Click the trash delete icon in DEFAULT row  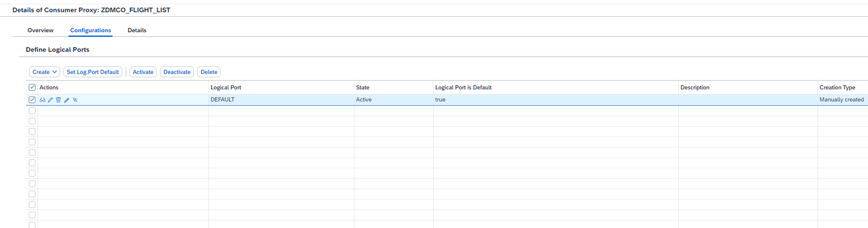pyautogui.click(x=58, y=100)
